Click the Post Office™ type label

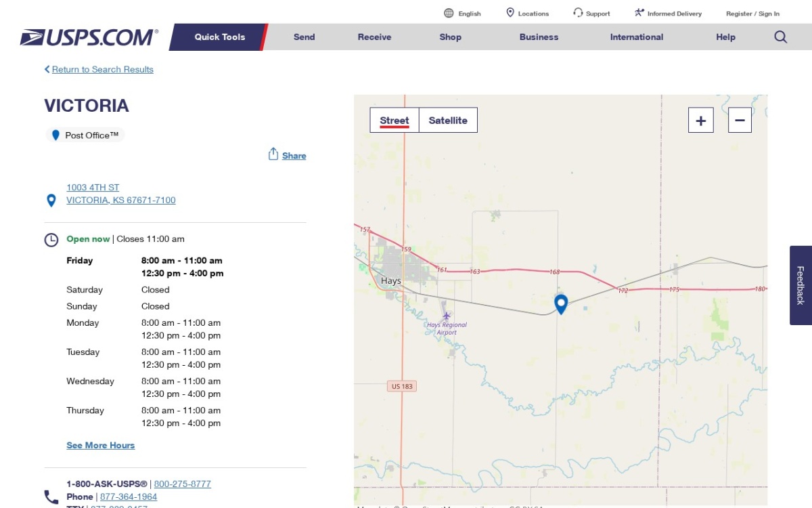pos(92,135)
